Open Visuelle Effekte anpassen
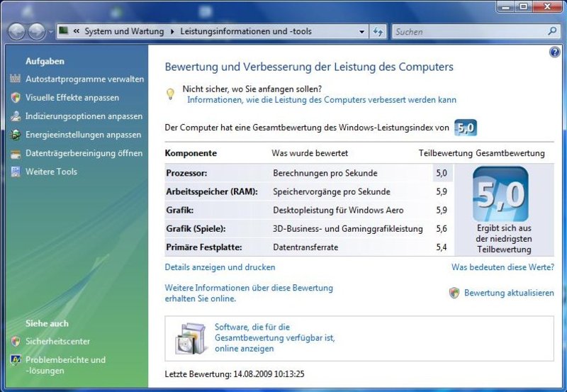This screenshot has height=392, width=567. click(x=72, y=98)
